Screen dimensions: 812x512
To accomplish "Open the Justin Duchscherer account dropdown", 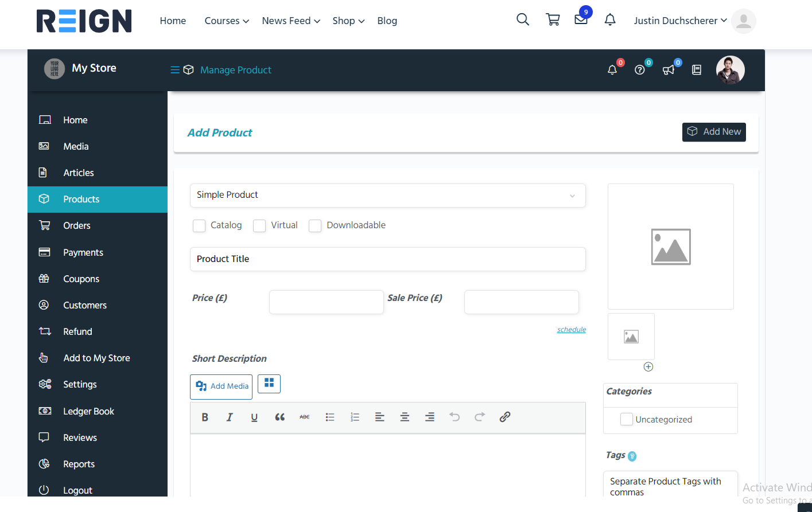I will [680, 21].
